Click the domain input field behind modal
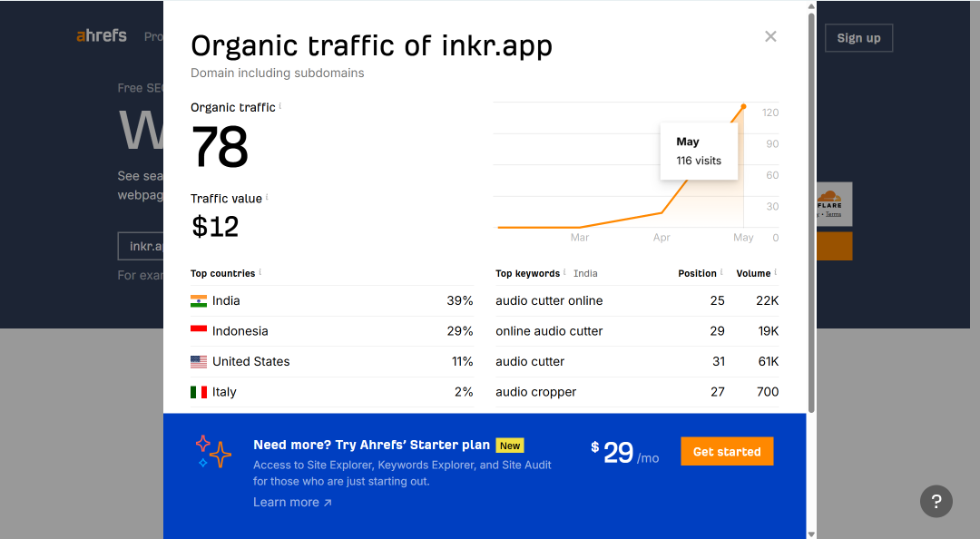This screenshot has height=539, width=980. (141, 247)
